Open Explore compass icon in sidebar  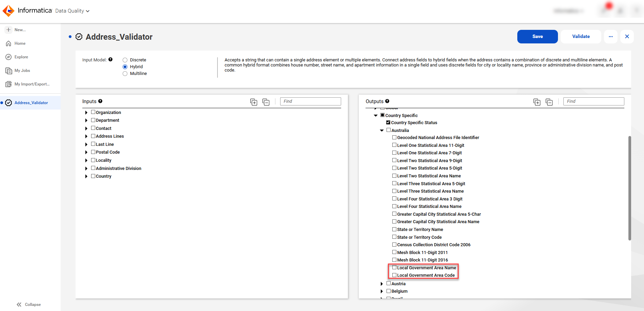tap(8, 57)
